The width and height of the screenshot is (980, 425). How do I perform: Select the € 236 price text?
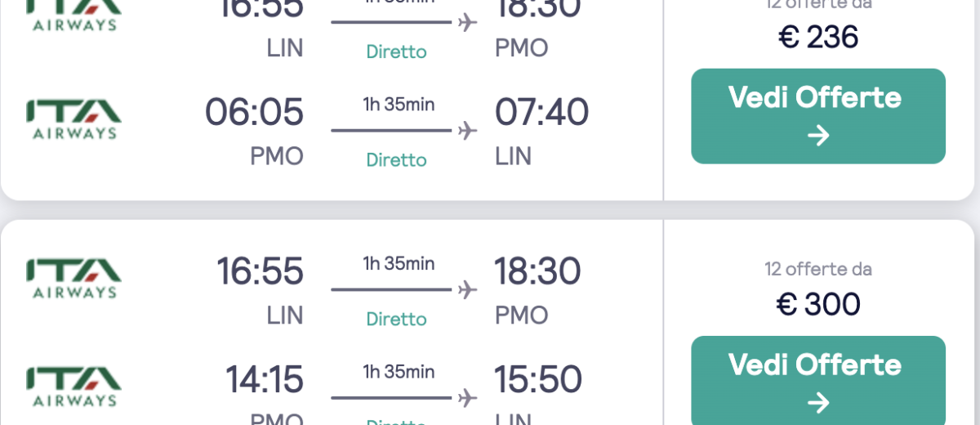(818, 37)
